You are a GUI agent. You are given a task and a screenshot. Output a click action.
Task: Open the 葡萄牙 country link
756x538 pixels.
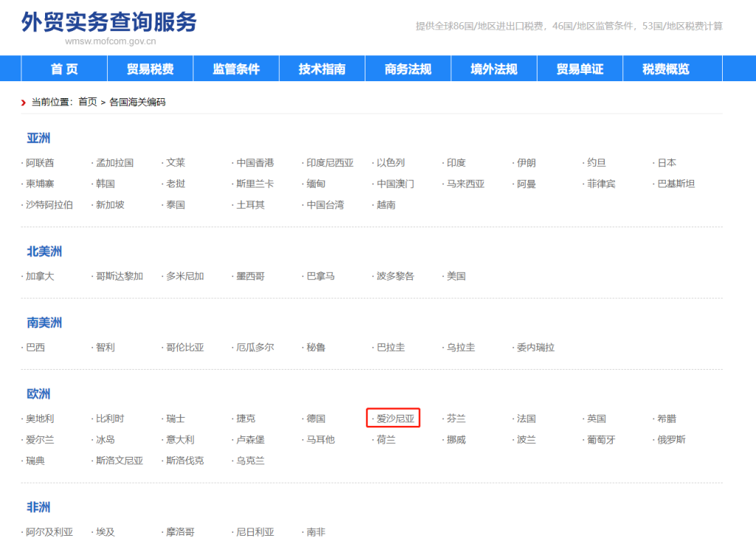coord(601,440)
